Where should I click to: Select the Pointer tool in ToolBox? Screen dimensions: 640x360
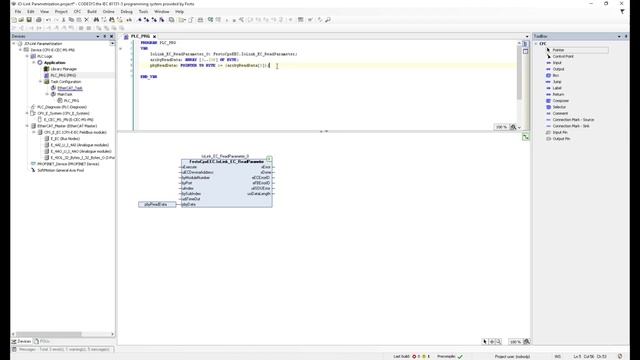[x=577, y=50]
